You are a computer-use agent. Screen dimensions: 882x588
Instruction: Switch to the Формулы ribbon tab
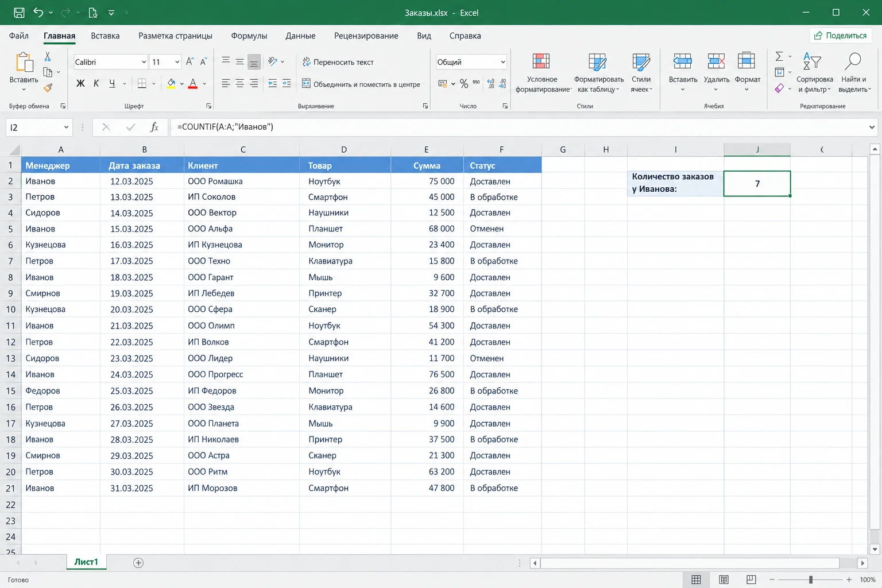pyautogui.click(x=249, y=36)
